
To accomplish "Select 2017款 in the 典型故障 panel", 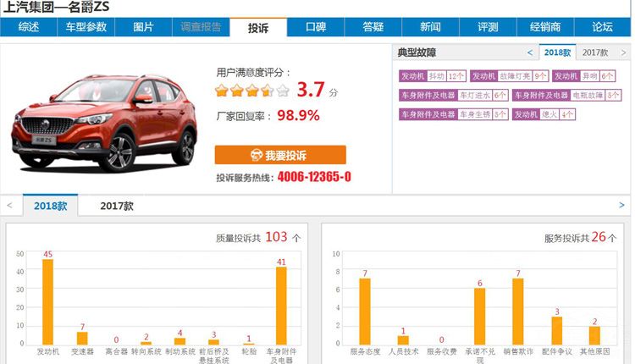I will point(595,52).
